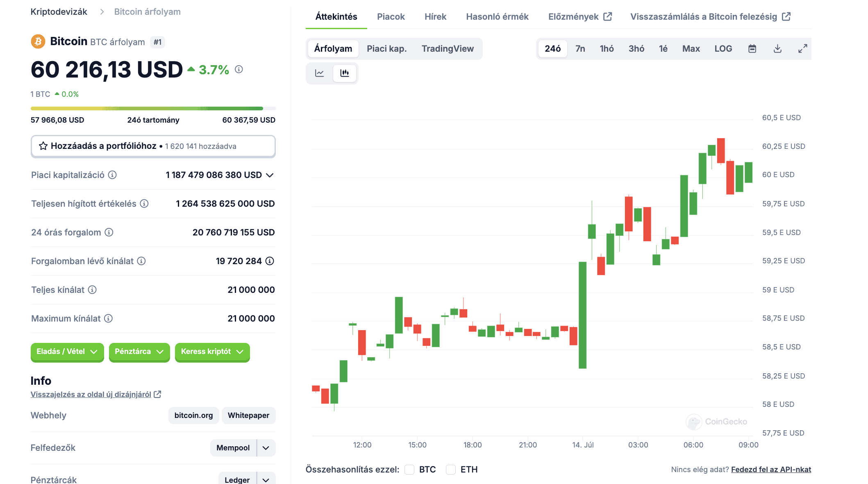
Task: Click info icon next to Piaci kapitalizáció
Action: pos(112,175)
